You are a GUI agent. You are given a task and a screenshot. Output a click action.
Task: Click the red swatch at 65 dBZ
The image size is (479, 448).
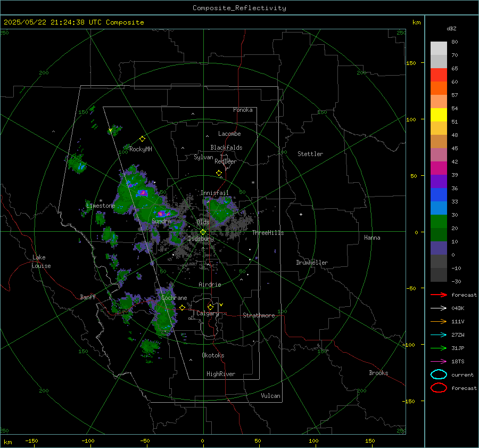click(439, 75)
